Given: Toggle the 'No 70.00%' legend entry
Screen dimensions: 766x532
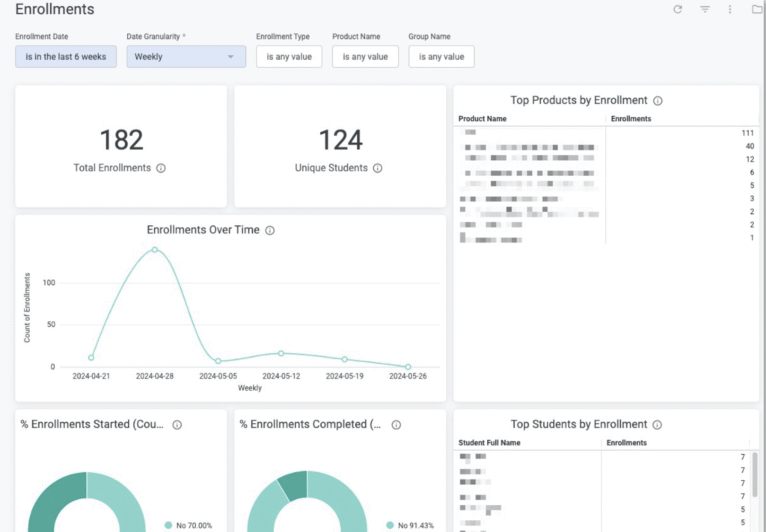Looking at the screenshot, I should 189,526.
